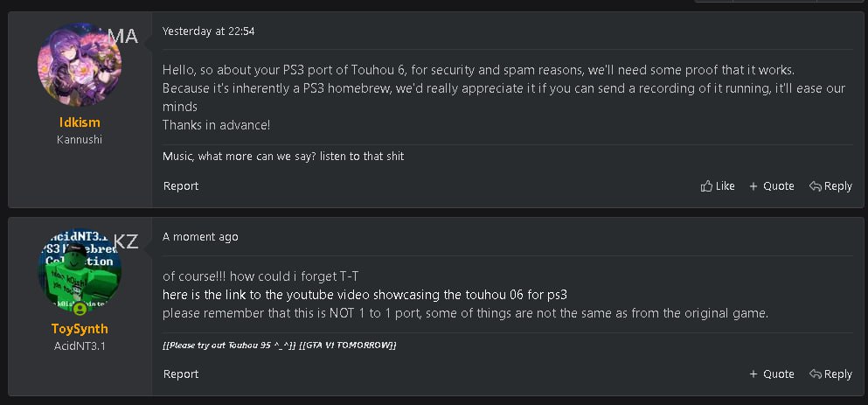This screenshot has width=868, height=405.
Task: Click the plus Quote icon on Idkism's post
Action: tap(753, 186)
